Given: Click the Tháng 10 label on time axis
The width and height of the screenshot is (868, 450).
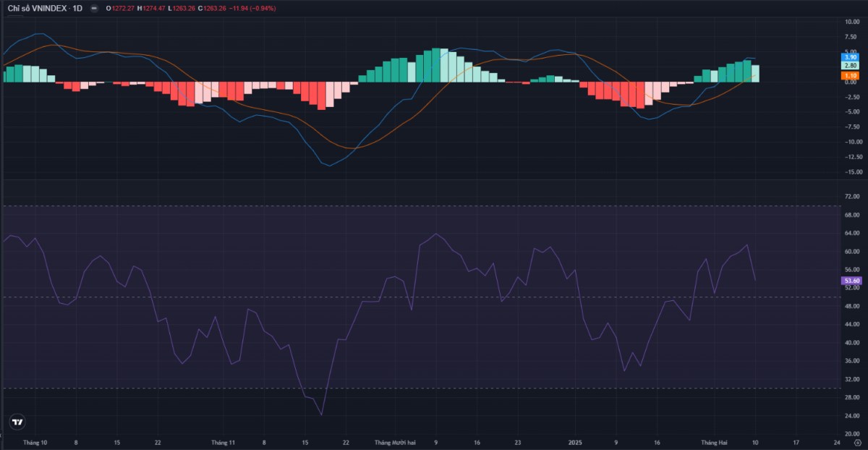Looking at the screenshot, I should coord(35,441).
